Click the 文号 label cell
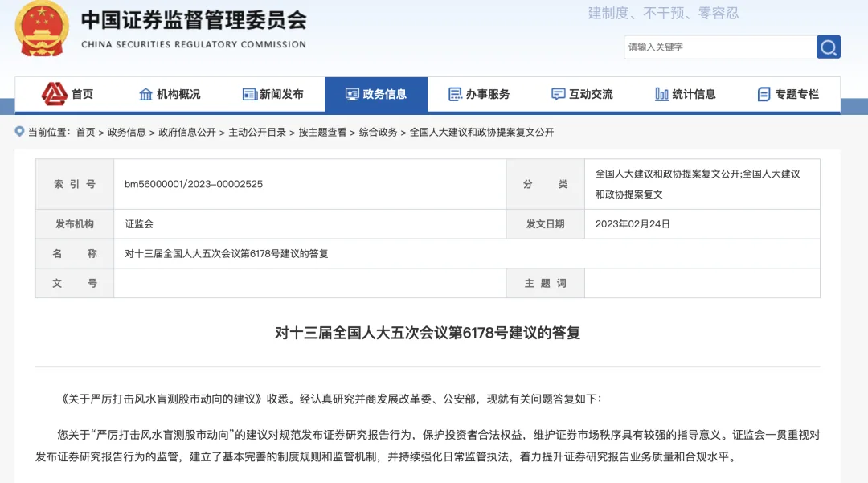 75,283
